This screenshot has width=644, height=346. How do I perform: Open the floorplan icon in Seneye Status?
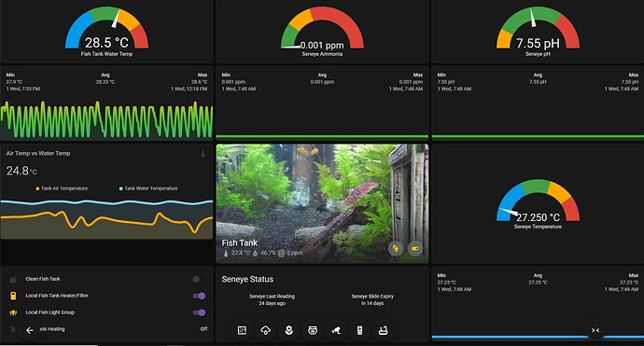point(242,330)
